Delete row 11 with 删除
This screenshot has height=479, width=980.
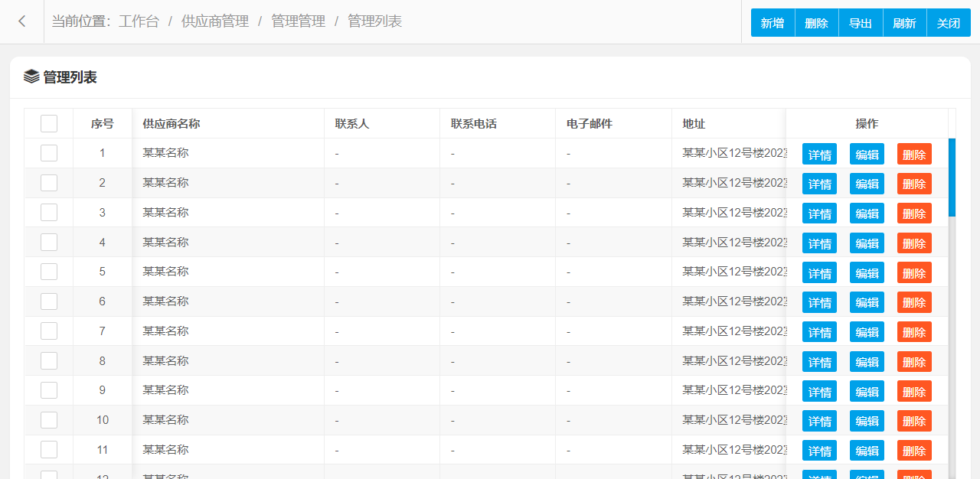[x=914, y=451]
